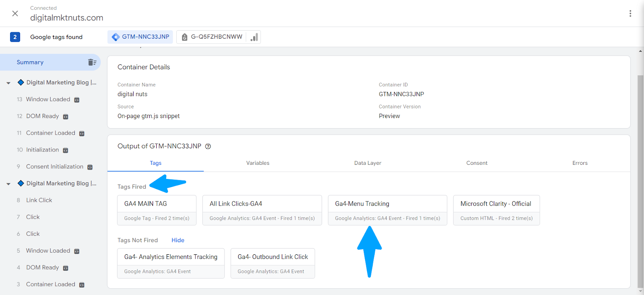Click the scrollbar up arrow
Image resolution: width=644 pixels, height=295 pixels.
[640, 51]
